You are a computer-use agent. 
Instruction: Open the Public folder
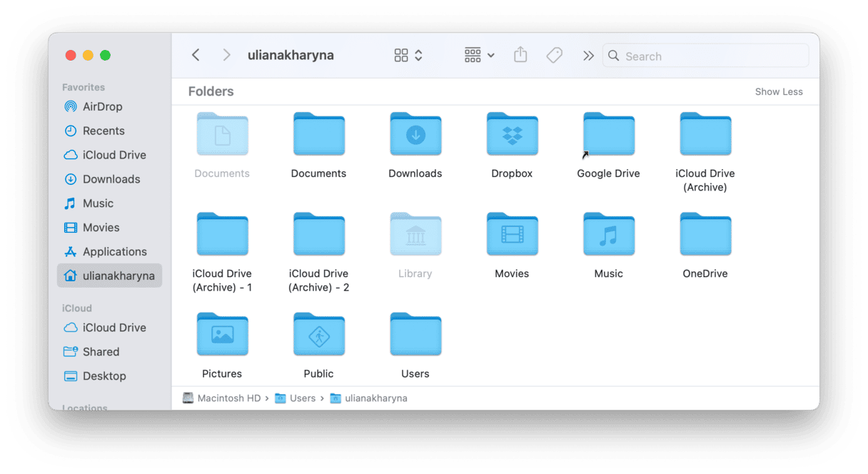318,335
